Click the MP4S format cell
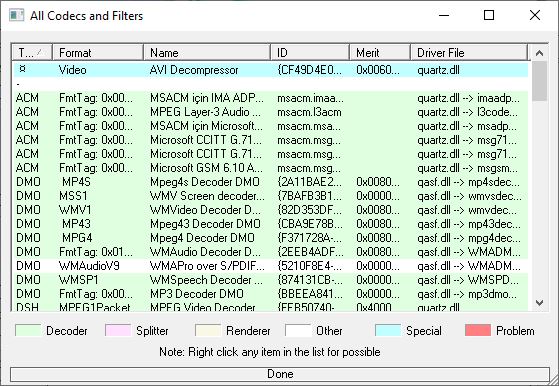This screenshot has width=559, height=386. pyautogui.click(x=76, y=182)
